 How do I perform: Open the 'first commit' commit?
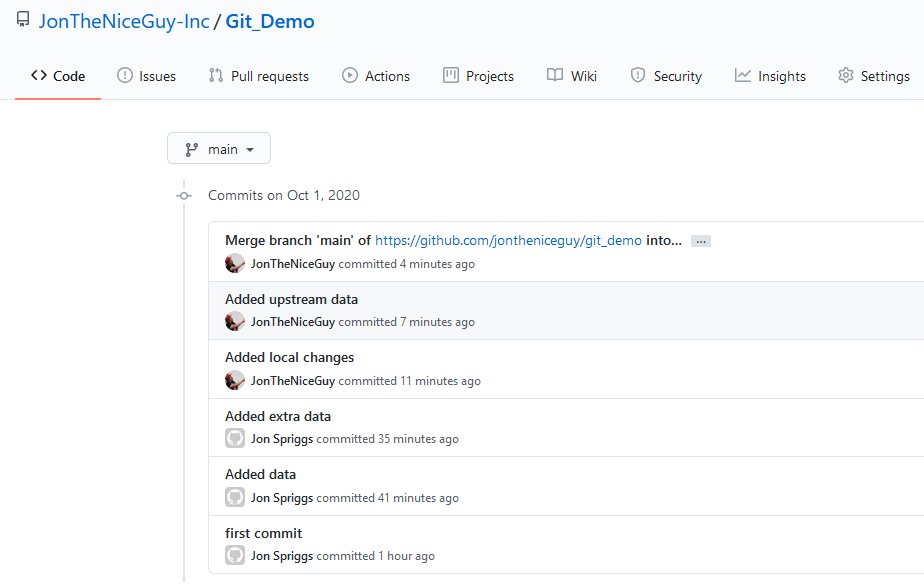click(263, 533)
